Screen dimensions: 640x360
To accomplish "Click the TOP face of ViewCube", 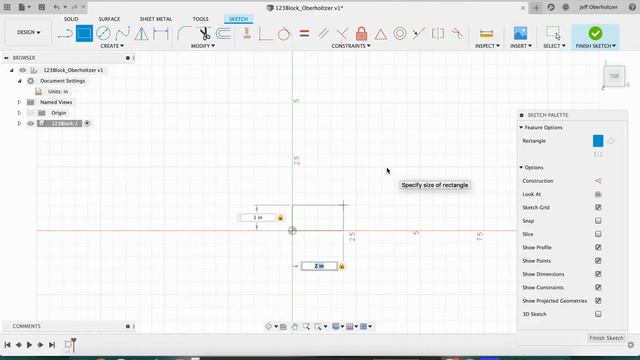I will pos(614,76).
